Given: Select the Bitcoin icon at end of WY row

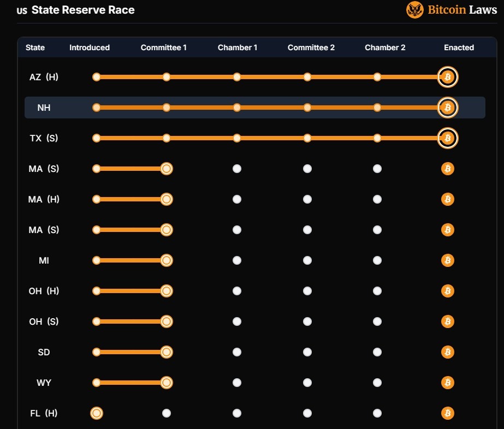Looking at the screenshot, I should pyautogui.click(x=447, y=383).
